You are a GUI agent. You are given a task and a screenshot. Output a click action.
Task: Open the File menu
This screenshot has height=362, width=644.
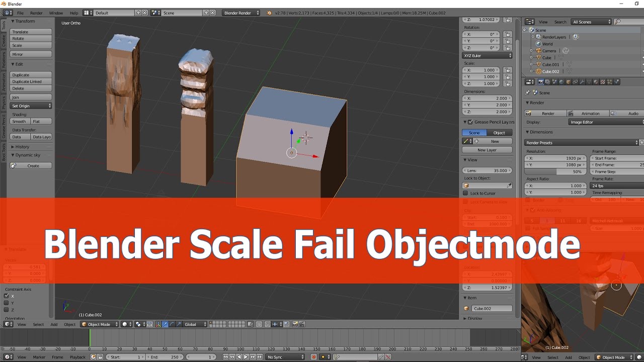(20, 13)
